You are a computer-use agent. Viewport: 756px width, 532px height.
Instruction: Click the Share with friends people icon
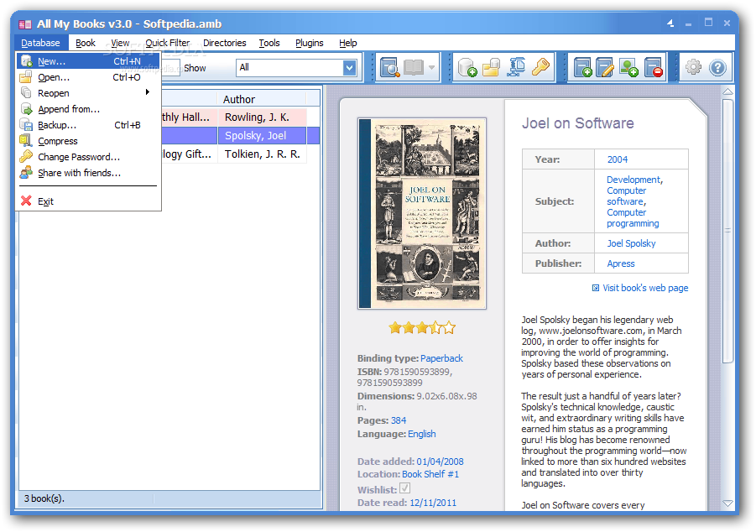(x=26, y=172)
